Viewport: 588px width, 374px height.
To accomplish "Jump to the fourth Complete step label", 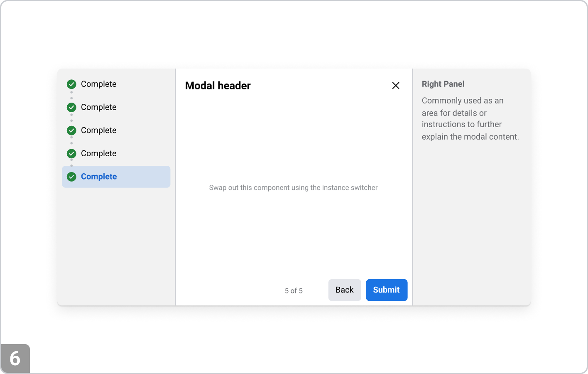I will (98, 153).
